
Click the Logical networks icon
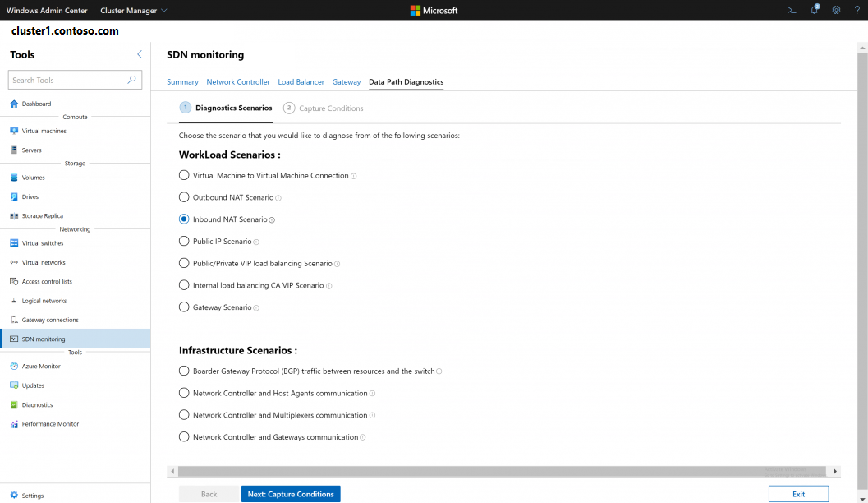(14, 301)
